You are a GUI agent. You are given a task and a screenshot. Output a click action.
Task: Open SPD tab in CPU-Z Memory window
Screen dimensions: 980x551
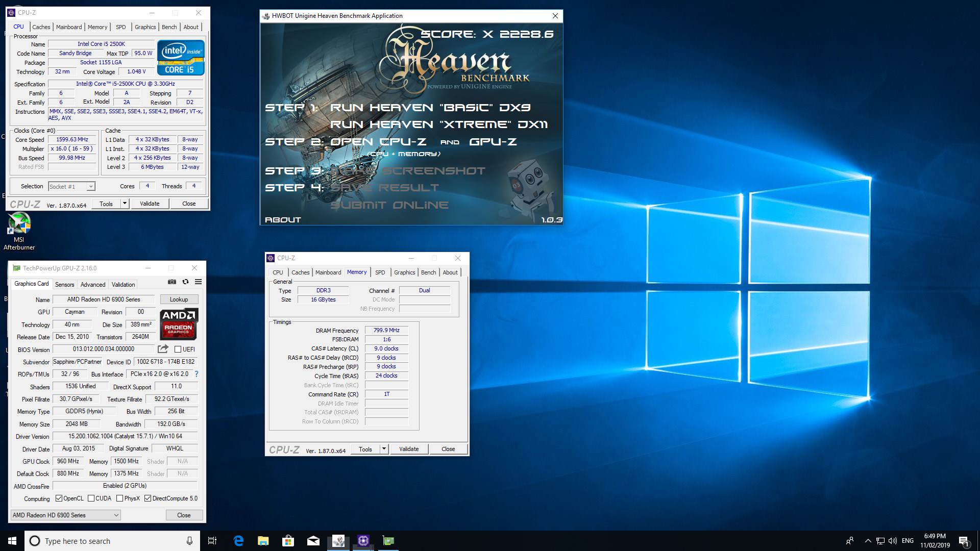tap(380, 272)
